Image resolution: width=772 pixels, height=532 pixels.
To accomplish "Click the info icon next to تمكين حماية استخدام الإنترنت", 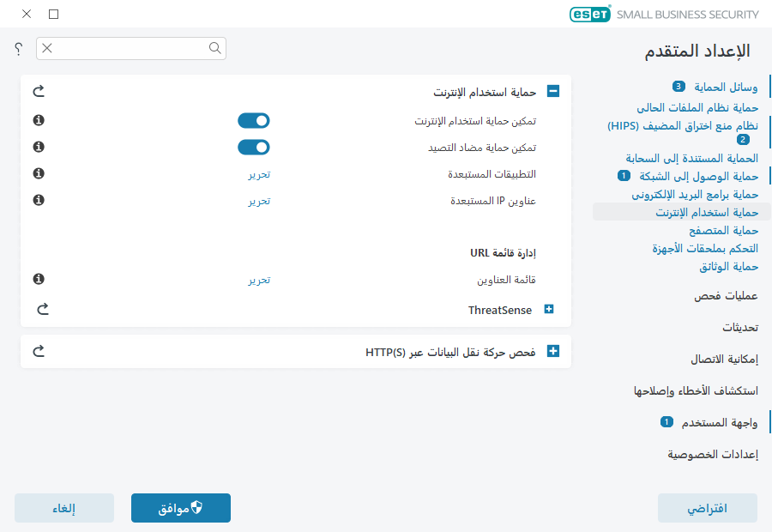I will tap(37, 120).
